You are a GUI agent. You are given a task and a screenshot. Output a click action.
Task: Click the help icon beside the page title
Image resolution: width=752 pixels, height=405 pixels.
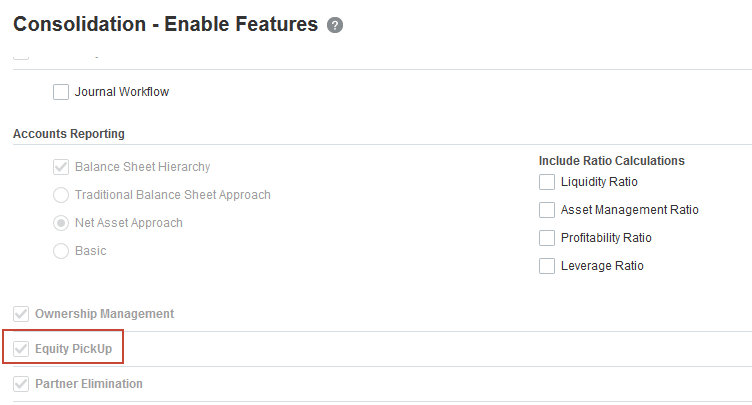(335, 25)
